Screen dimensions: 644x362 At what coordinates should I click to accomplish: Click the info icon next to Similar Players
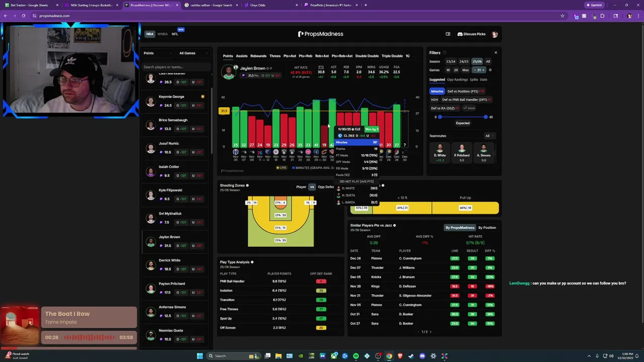click(x=394, y=225)
